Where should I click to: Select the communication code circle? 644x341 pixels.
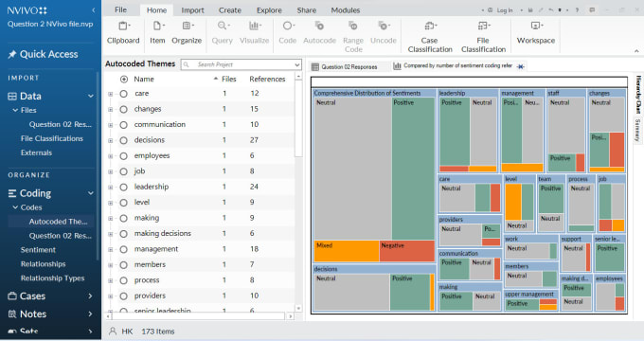click(124, 125)
